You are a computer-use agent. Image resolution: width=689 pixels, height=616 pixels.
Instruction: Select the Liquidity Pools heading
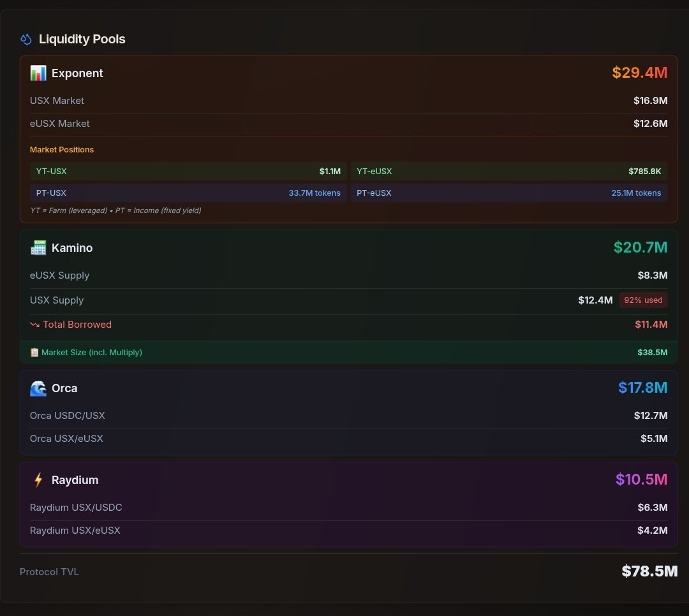click(82, 39)
